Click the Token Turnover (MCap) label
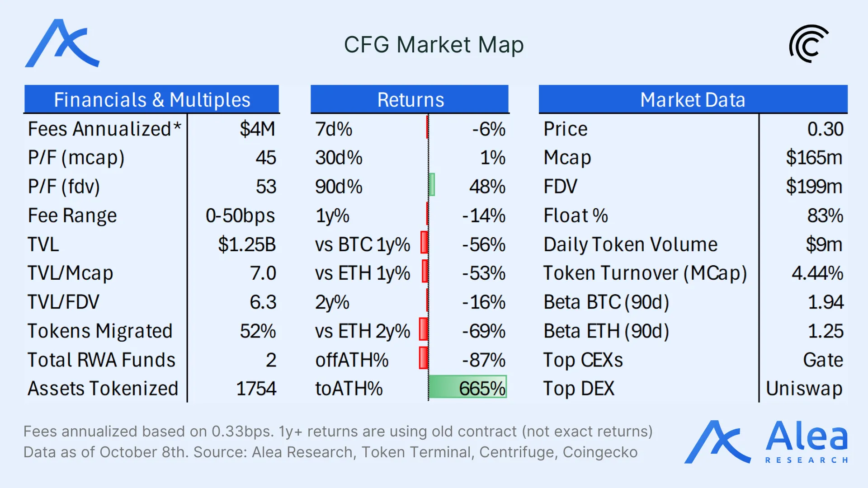The image size is (868, 488). coord(645,273)
